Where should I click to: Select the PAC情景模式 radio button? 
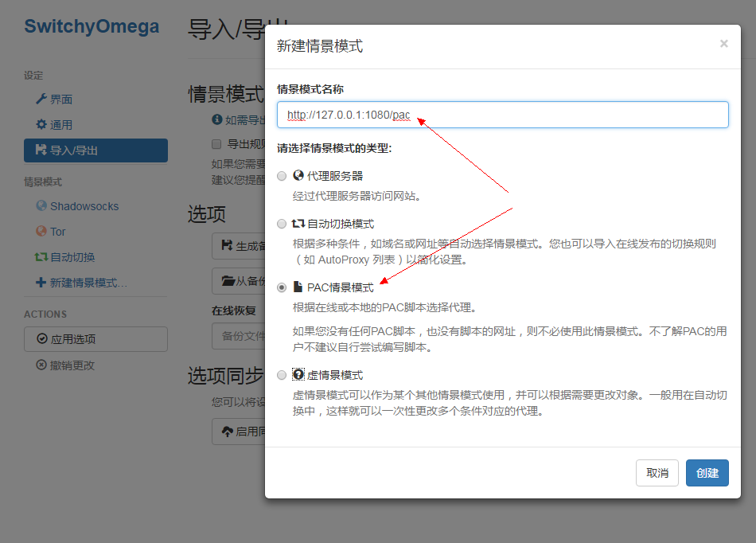[x=282, y=288]
